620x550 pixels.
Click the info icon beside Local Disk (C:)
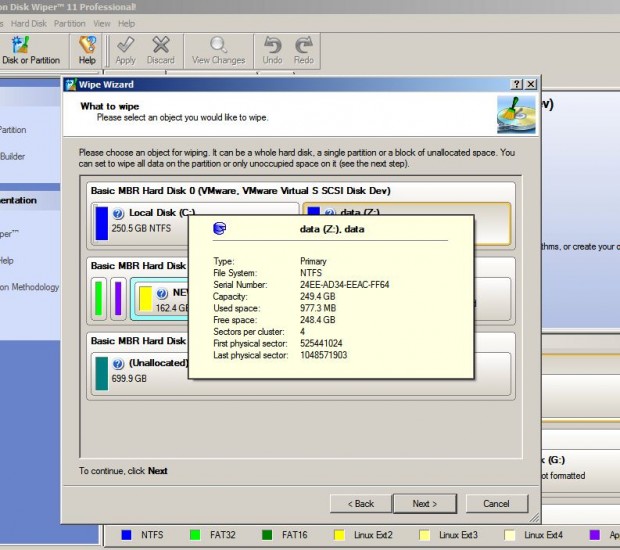[x=118, y=214]
